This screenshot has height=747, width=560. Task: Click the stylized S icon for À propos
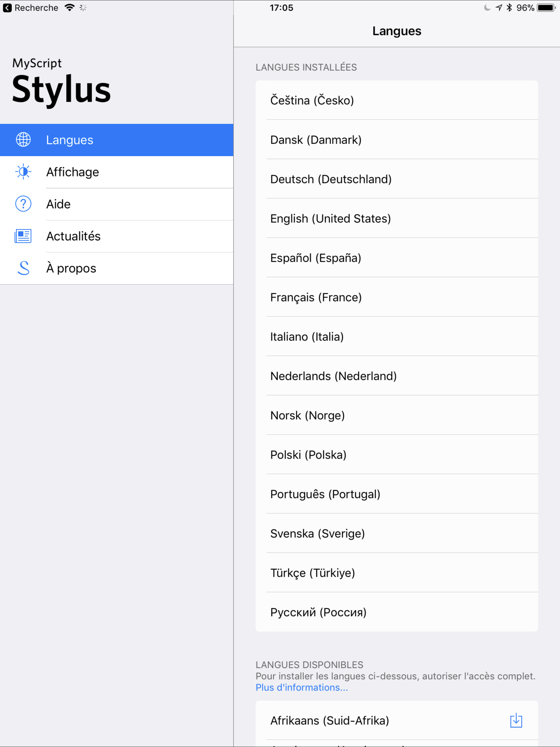(x=23, y=268)
